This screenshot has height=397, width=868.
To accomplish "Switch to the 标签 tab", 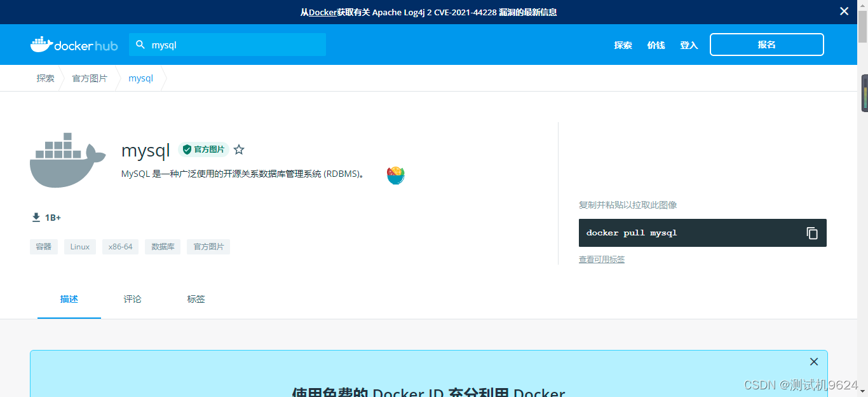I will pyautogui.click(x=196, y=299).
